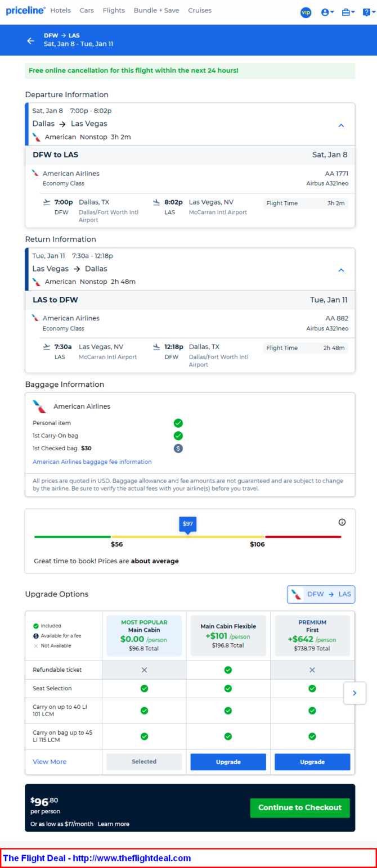Screen dimensions: 377x868
Task: Click the red high-price gauge segment
Action: click(x=303, y=537)
